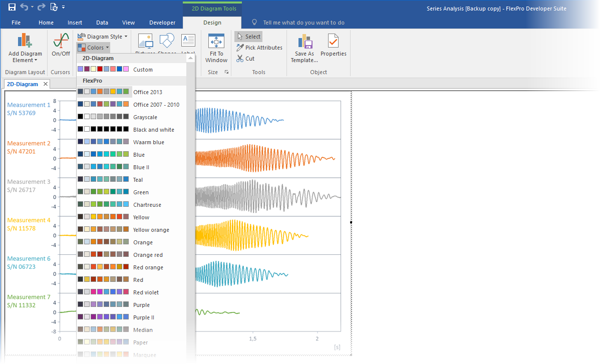The image size is (600, 364).
Task: Open the Undo history dropdown arrow
Action: [32, 7]
